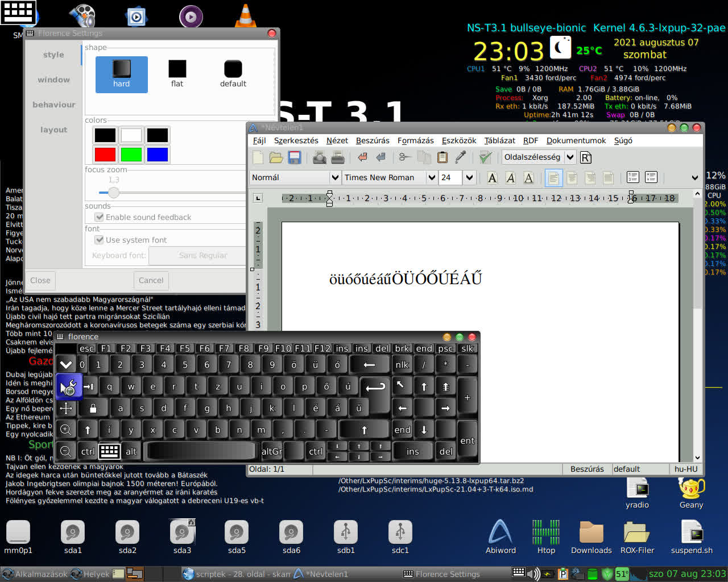Image resolution: width=728 pixels, height=582 pixels.
Task: Click the move cross icon on Florence keyboard
Action: pos(66,408)
